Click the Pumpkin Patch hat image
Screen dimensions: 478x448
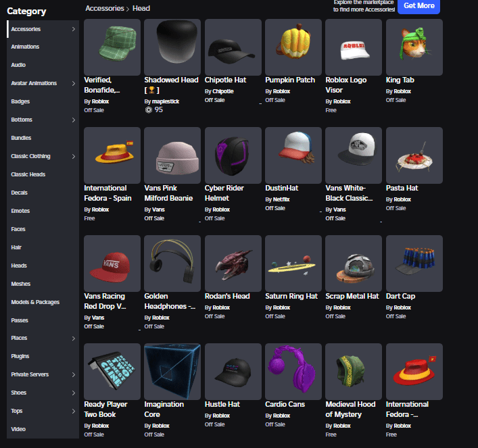point(293,47)
